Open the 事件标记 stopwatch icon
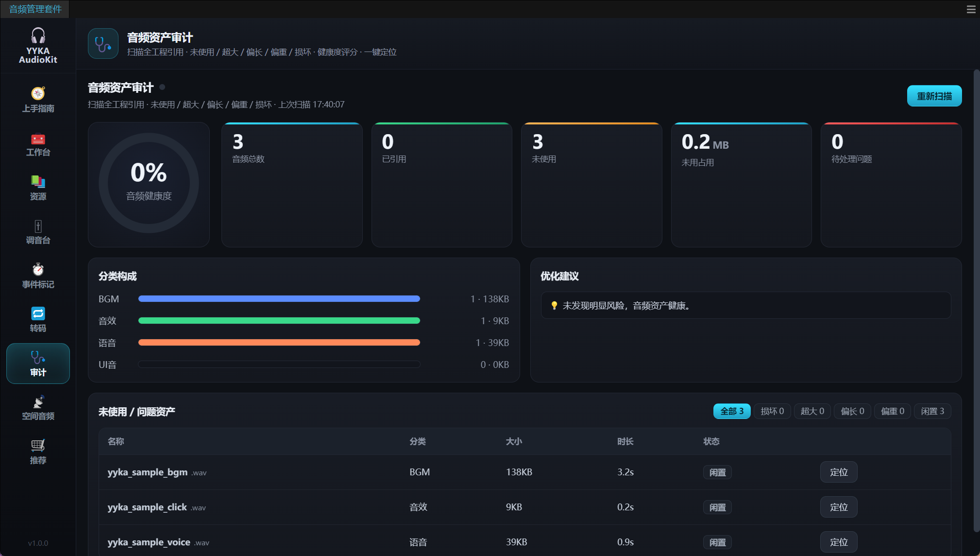 point(38,270)
